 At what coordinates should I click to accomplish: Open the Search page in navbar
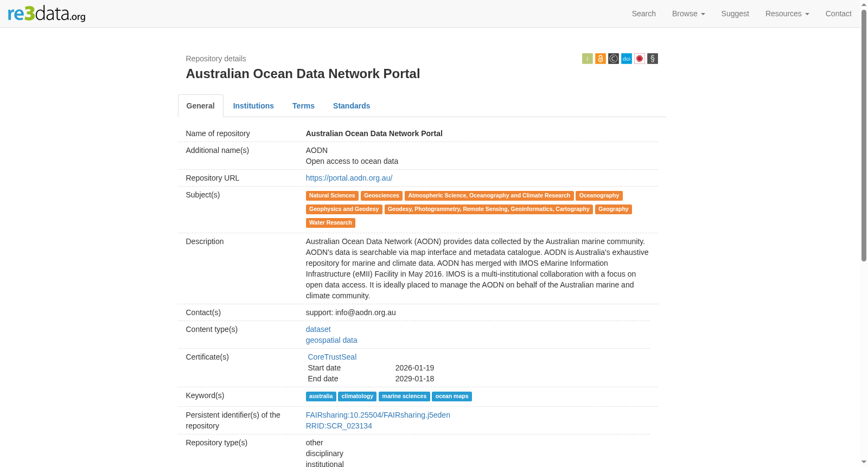pyautogui.click(x=644, y=14)
